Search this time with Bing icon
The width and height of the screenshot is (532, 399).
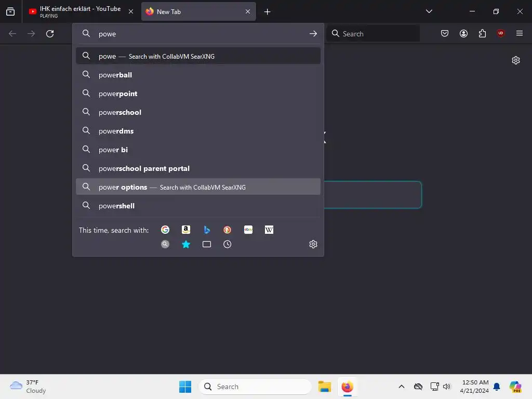click(x=207, y=230)
